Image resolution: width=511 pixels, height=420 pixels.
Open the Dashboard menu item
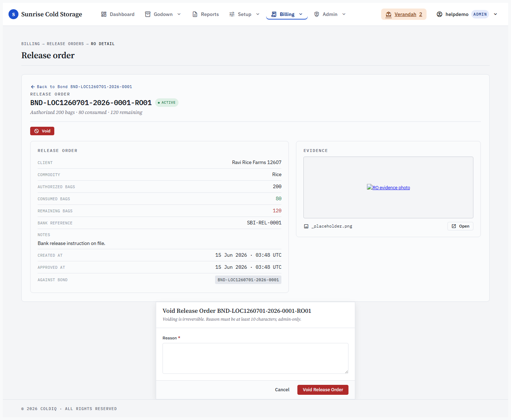coord(118,14)
